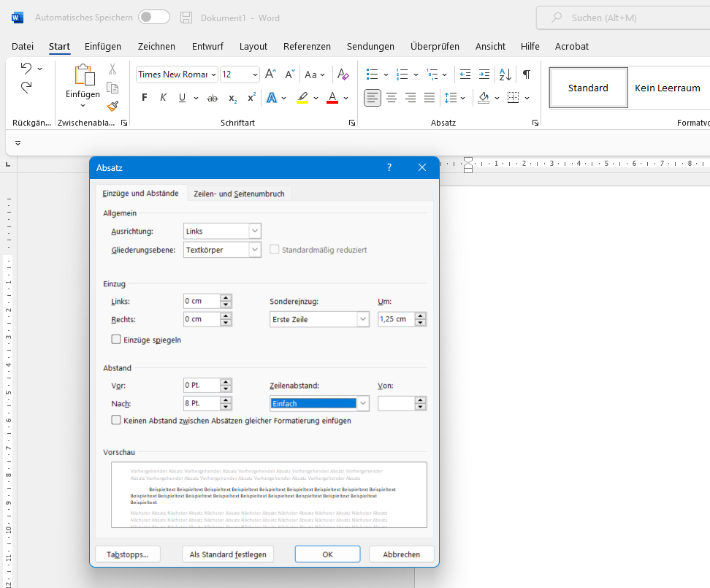Expand Absatz group dialog launcher

(x=535, y=123)
